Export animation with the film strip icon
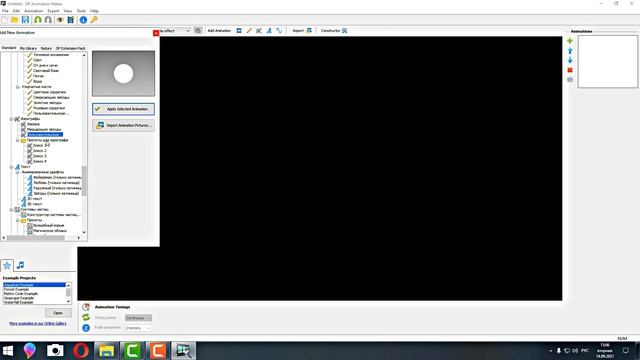Image resolution: width=640 pixels, height=360 pixels. (71, 20)
